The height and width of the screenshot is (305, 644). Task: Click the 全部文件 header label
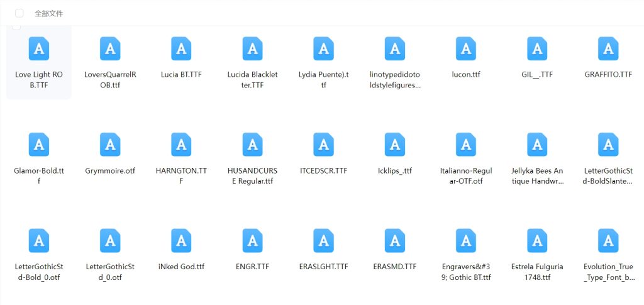[x=48, y=13]
